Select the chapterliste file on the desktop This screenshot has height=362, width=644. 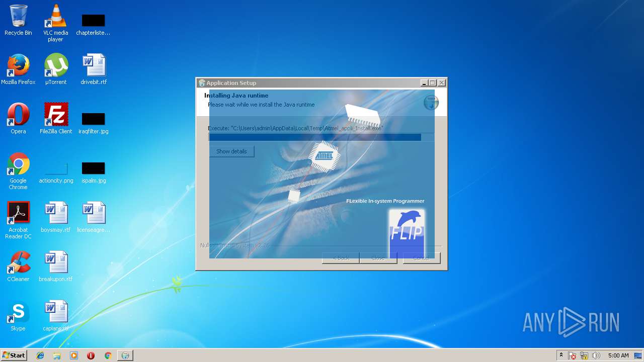pyautogui.click(x=93, y=24)
